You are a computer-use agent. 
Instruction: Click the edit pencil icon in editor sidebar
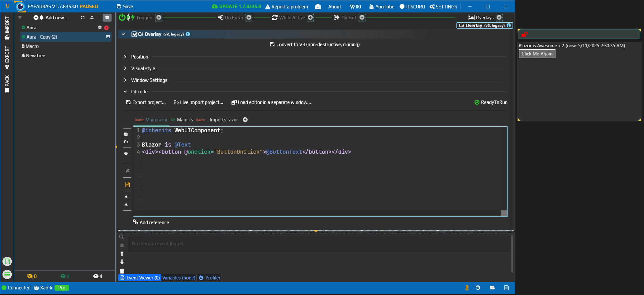(x=127, y=171)
